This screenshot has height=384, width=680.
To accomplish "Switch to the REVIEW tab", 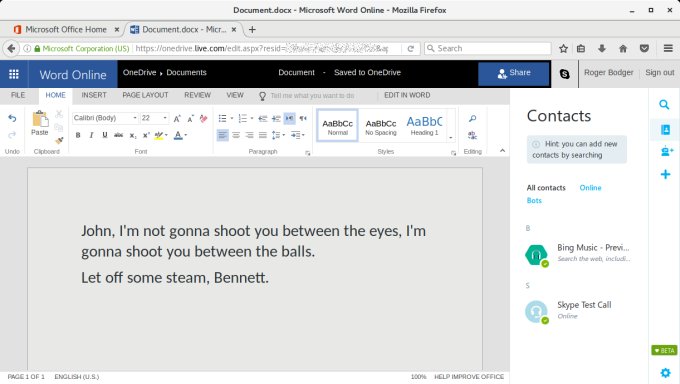I will click(x=197, y=95).
